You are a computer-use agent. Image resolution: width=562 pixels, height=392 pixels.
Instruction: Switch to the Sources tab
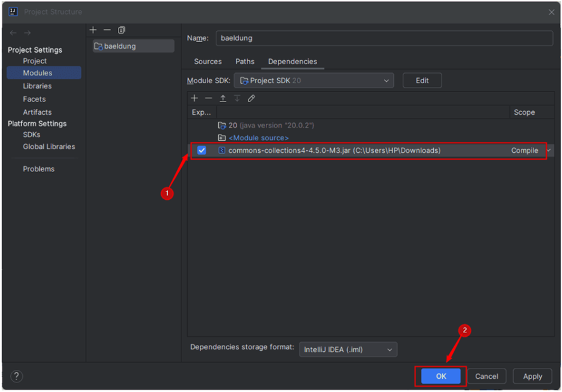coord(208,62)
